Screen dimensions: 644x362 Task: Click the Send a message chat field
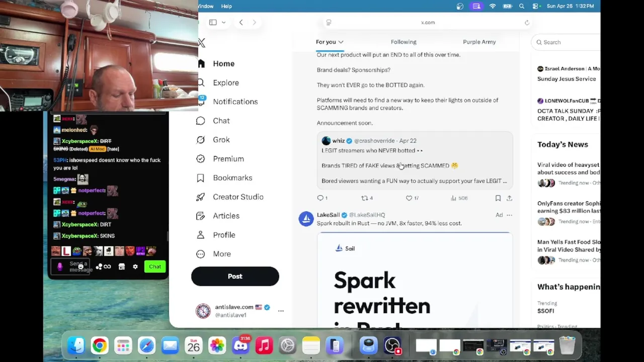[x=71, y=267]
